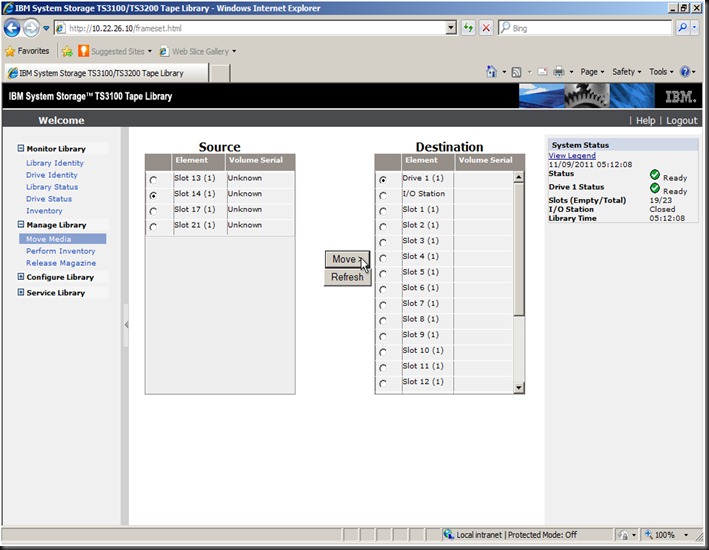Viewport: 709px width, 550px height.
Task: Click destination list scroll up arrow
Action: [519, 177]
